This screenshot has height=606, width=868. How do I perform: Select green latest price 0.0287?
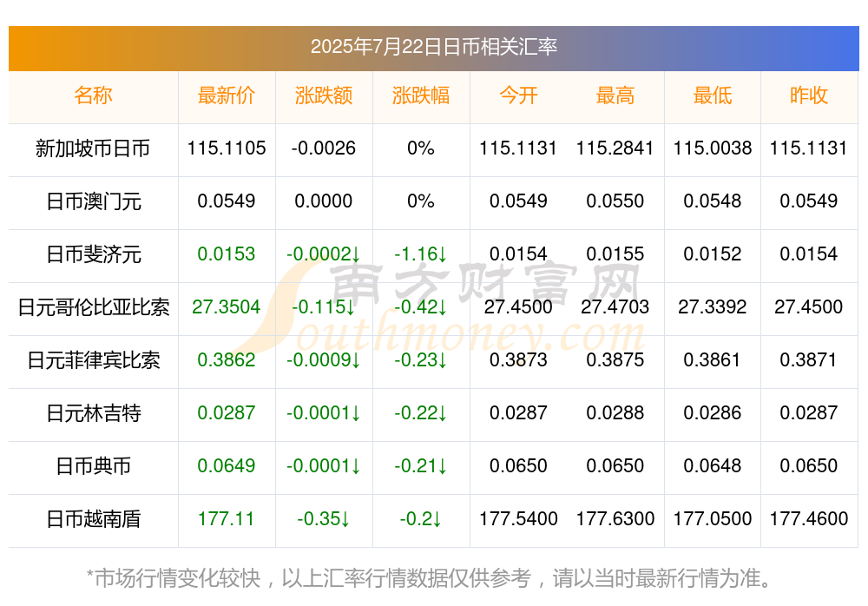click(x=227, y=412)
